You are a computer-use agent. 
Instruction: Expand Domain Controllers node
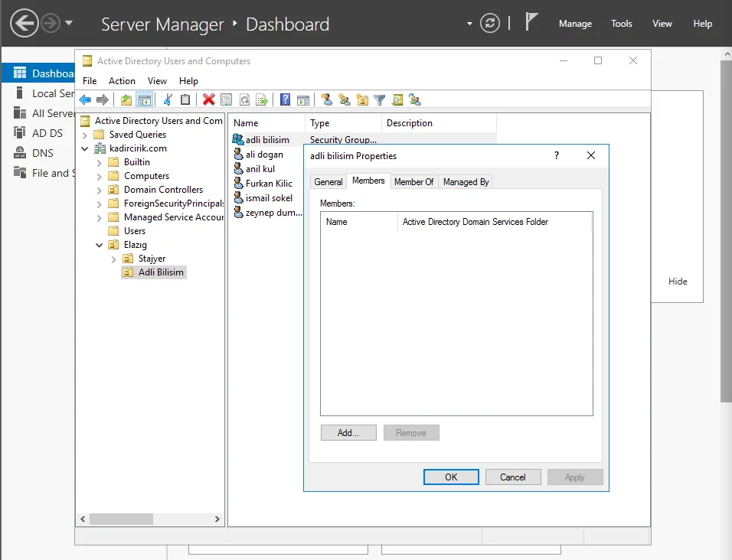99,190
